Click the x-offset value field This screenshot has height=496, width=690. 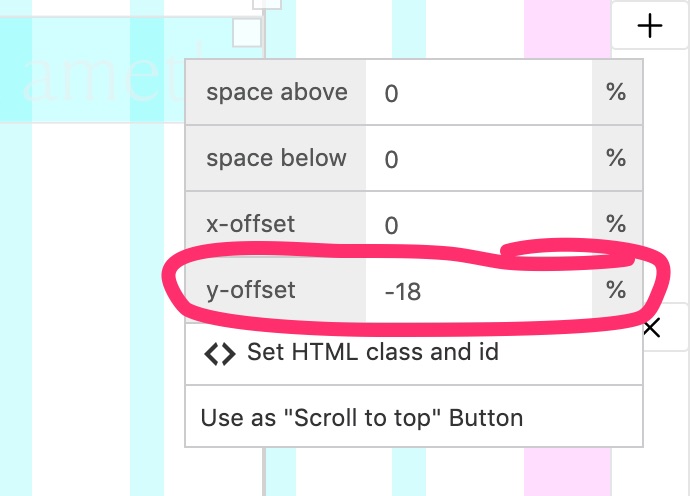478,225
